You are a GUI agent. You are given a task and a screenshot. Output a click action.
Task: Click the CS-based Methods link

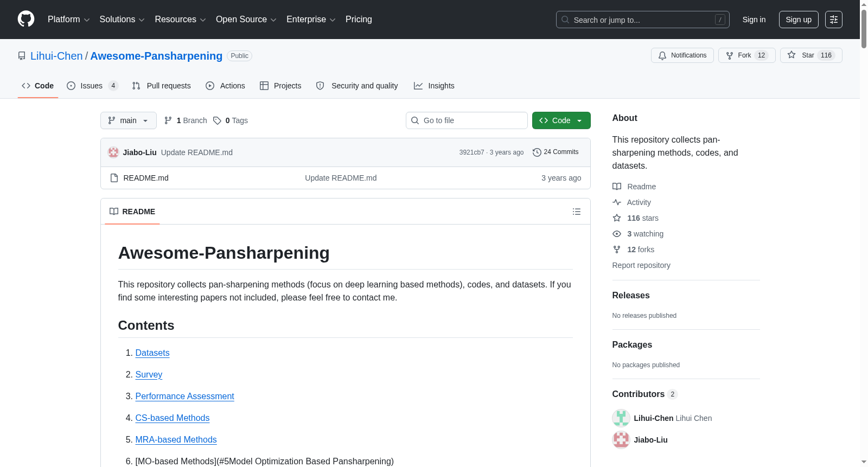pyautogui.click(x=173, y=418)
